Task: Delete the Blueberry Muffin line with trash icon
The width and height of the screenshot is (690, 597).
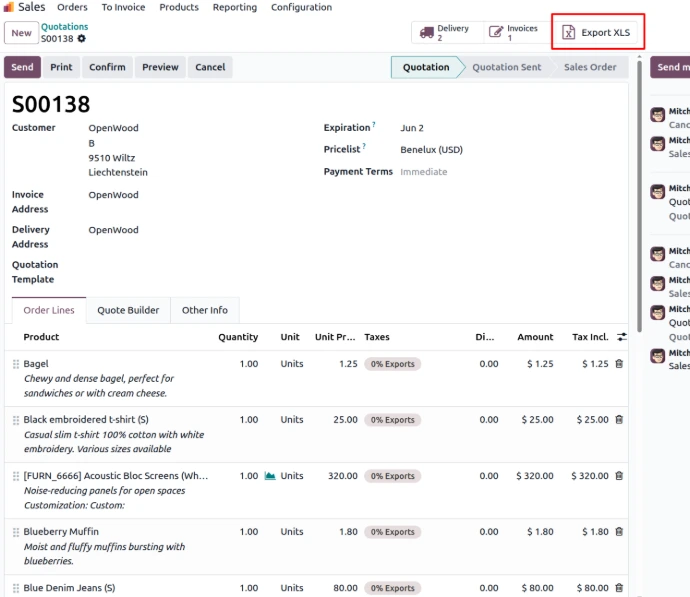Action: [x=619, y=531]
